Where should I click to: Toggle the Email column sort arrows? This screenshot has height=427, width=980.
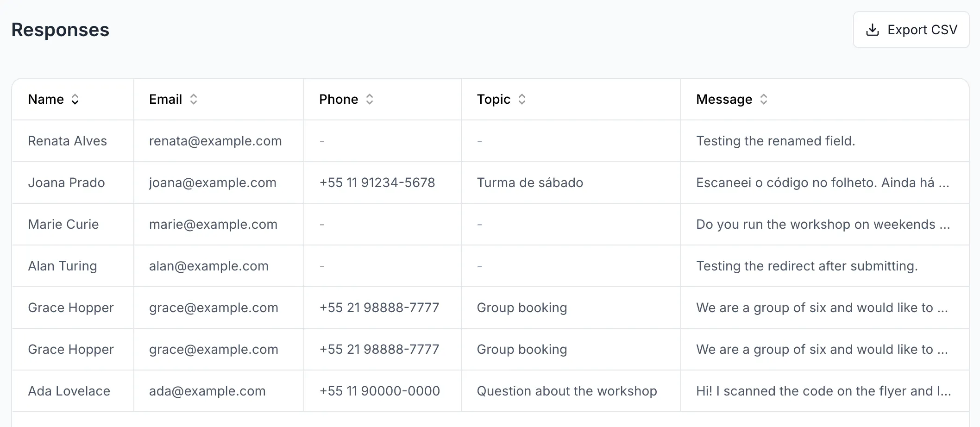(194, 99)
